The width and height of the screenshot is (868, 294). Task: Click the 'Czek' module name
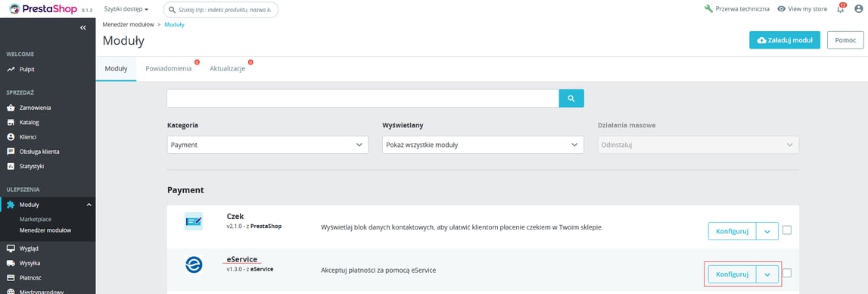tap(235, 216)
